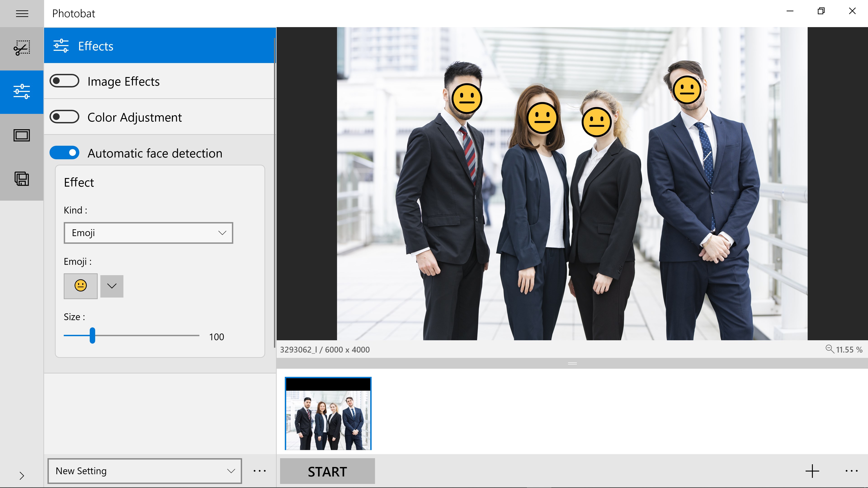Open the Effects sliders sidebar icon

click(22, 91)
